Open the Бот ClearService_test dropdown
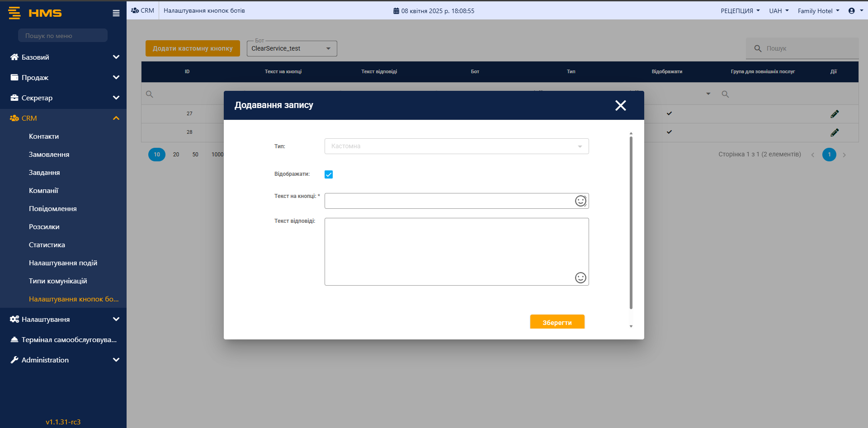Image resolution: width=868 pixels, height=428 pixels. pos(292,48)
